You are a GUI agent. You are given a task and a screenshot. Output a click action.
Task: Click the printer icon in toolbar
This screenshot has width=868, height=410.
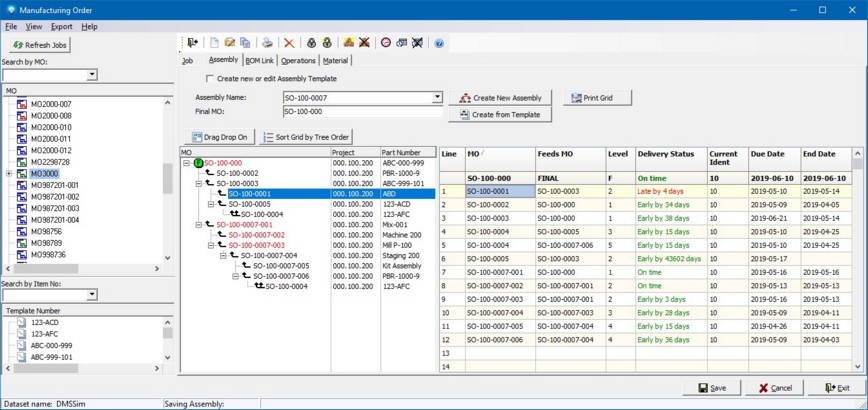pyautogui.click(x=267, y=43)
